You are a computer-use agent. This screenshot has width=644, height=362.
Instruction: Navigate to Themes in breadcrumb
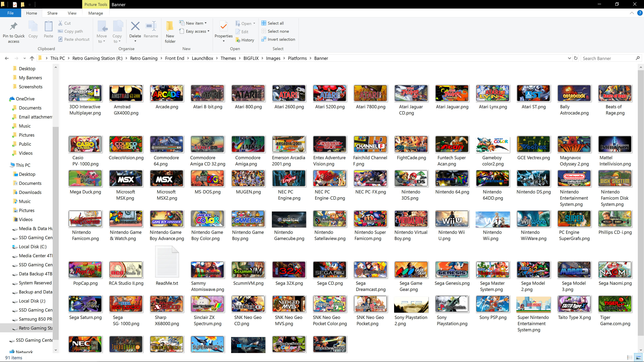pyautogui.click(x=228, y=58)
